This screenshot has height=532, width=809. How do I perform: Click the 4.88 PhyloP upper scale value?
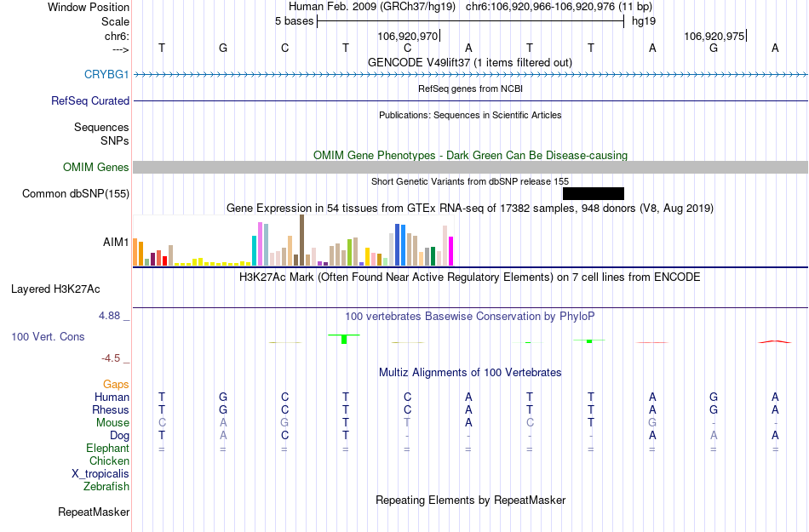coord(109,316)
